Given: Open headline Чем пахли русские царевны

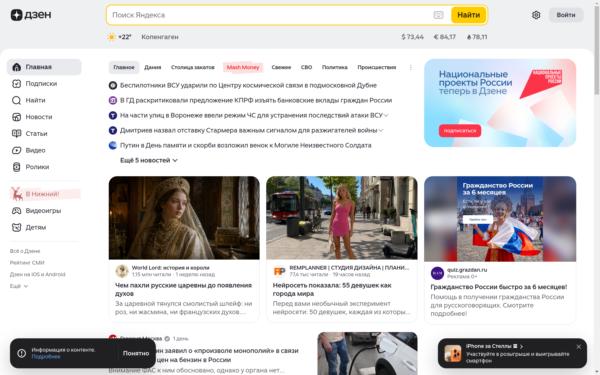Looking at the screenshot, I should point(184,289).
